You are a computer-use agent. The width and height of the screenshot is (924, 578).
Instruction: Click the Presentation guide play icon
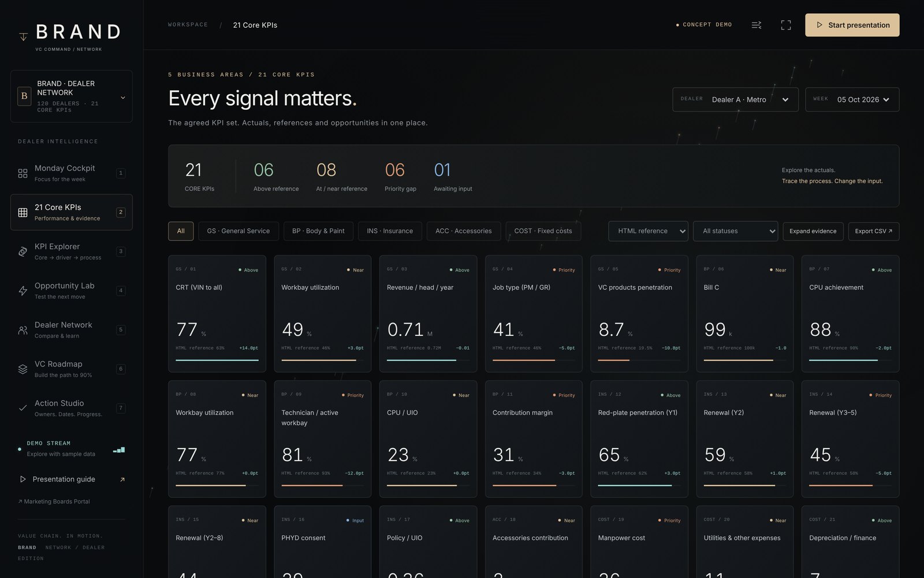pyautogui.click(x=23, y=479)
